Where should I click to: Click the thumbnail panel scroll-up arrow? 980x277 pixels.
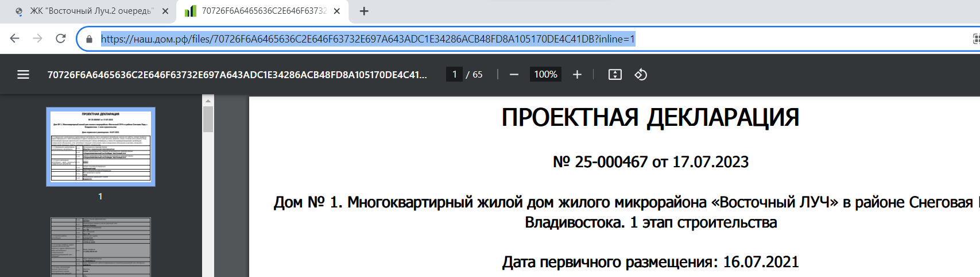pyautogui.click(x=208, y=100)
